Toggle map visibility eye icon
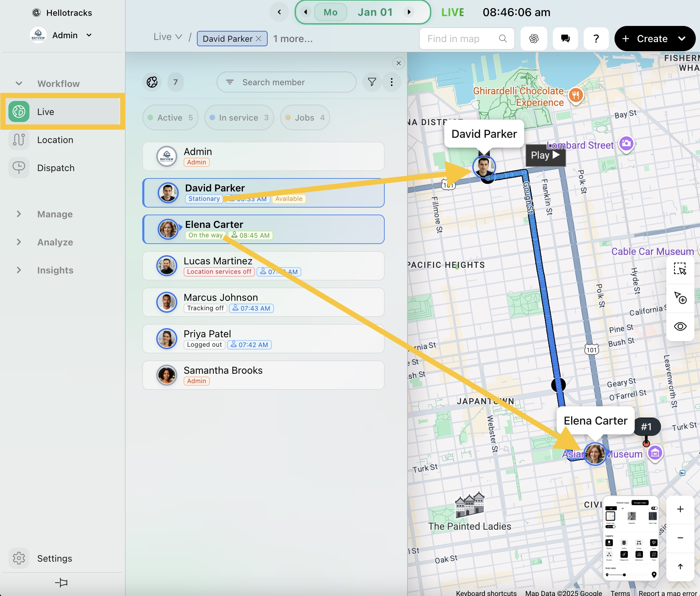700x596 pixels. click(680, 326)
